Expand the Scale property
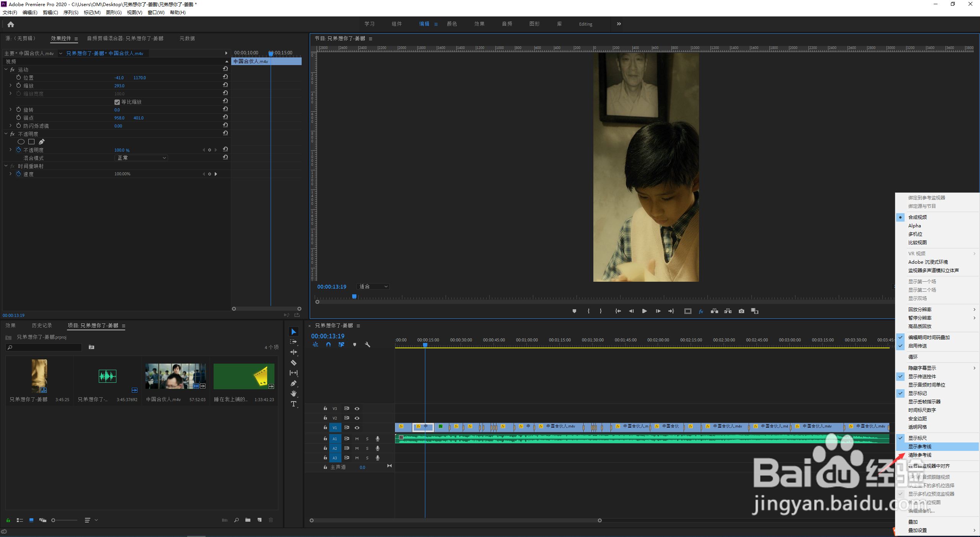Viewport: 980px width, 537px height. click(x=11, y=85)
